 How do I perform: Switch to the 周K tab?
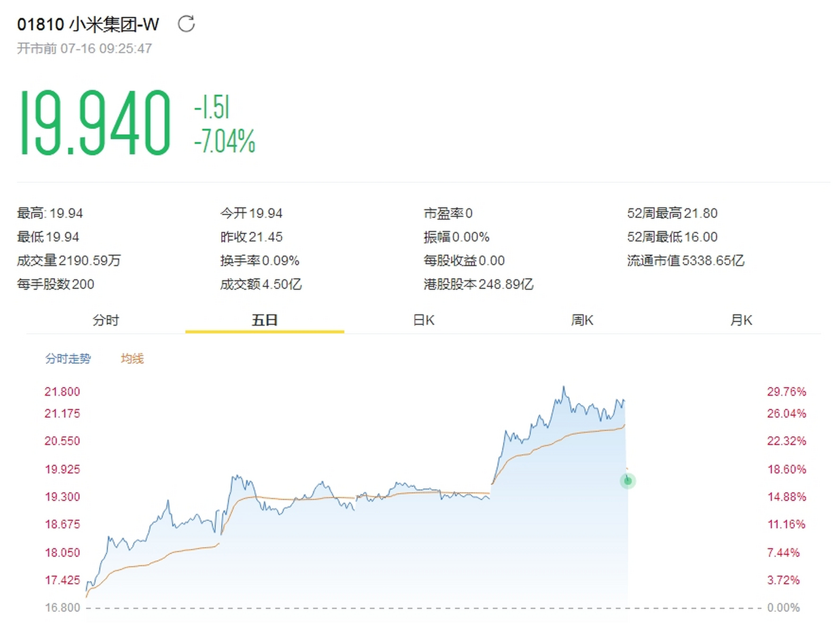(582, 320)
